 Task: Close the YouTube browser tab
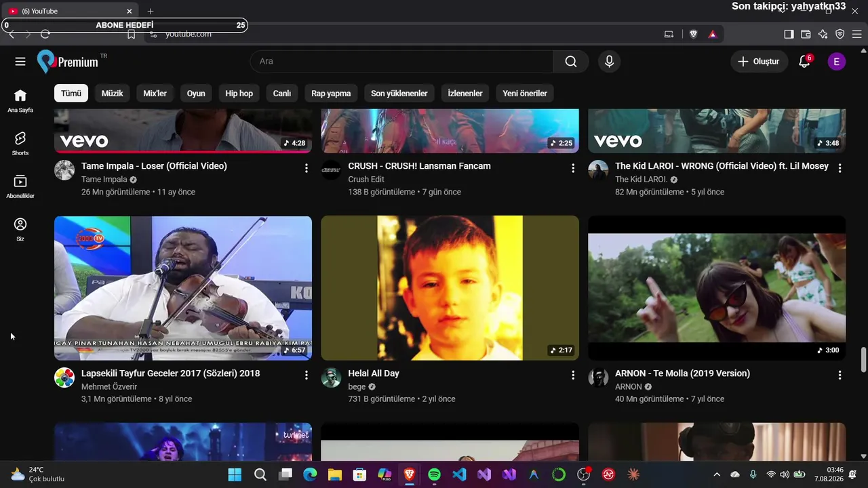[130, 12]
